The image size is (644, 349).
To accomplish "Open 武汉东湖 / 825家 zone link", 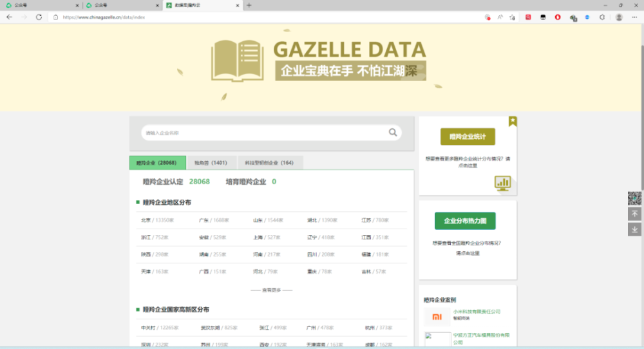I will tap(219, 328).
